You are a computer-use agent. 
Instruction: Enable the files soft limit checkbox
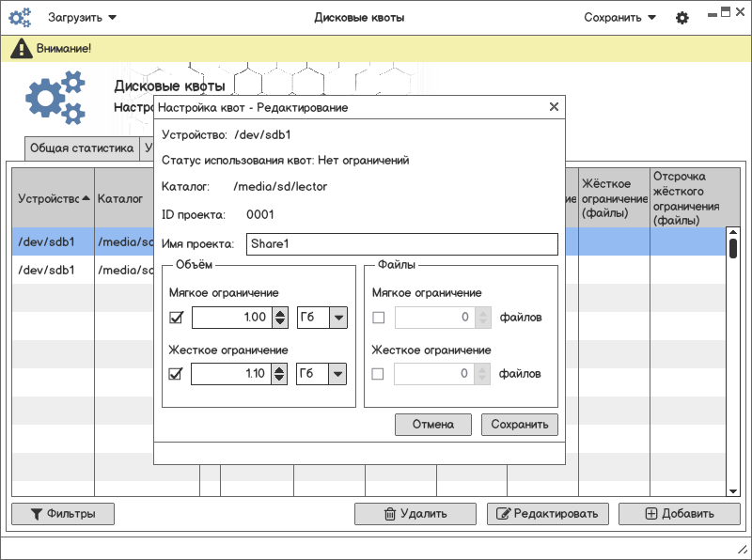click(378, 318)
